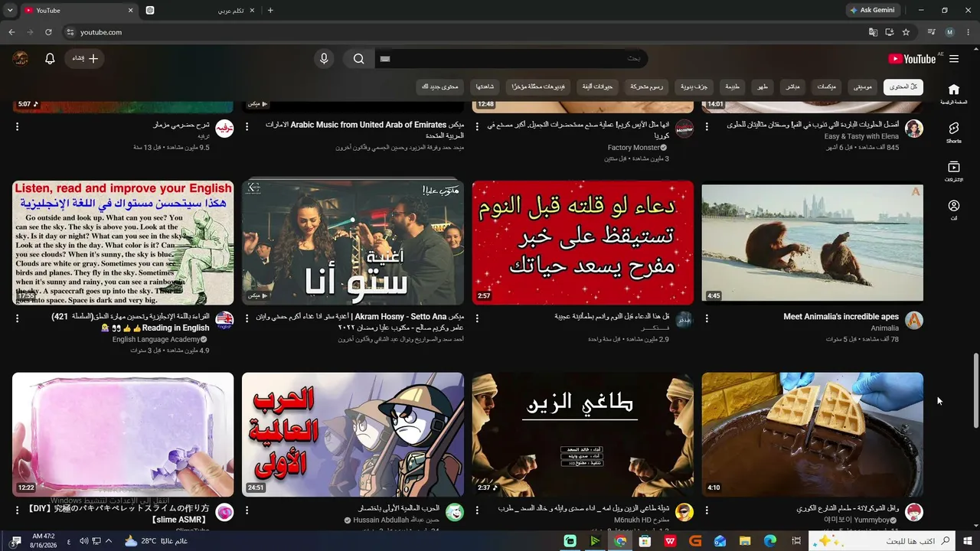Viewport: 980px width, 551px height.
Task: Select the 'طهو' filter chip
Action: (763, 86)
